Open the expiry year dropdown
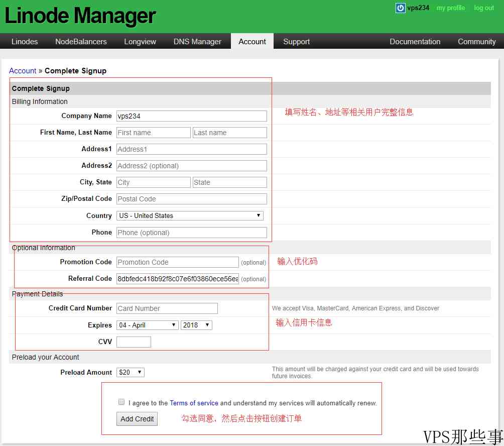The width and height of the screenshot is (504, 446). 196,325
